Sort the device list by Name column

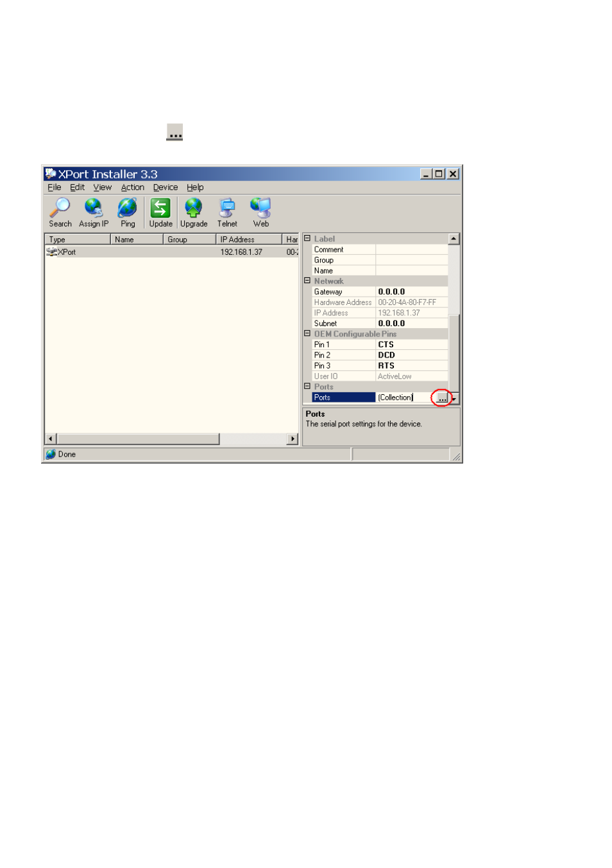click(137, 239)
